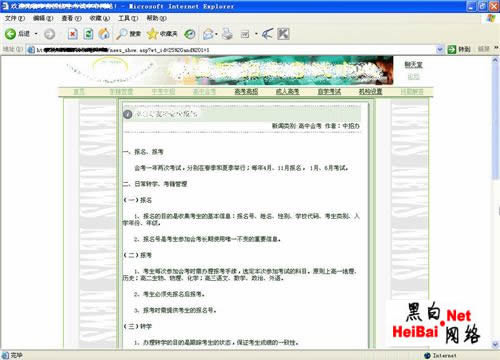Screen dimensions: 500x360
Task: Open the Back button history dropdown
Action: click(36, 34)
